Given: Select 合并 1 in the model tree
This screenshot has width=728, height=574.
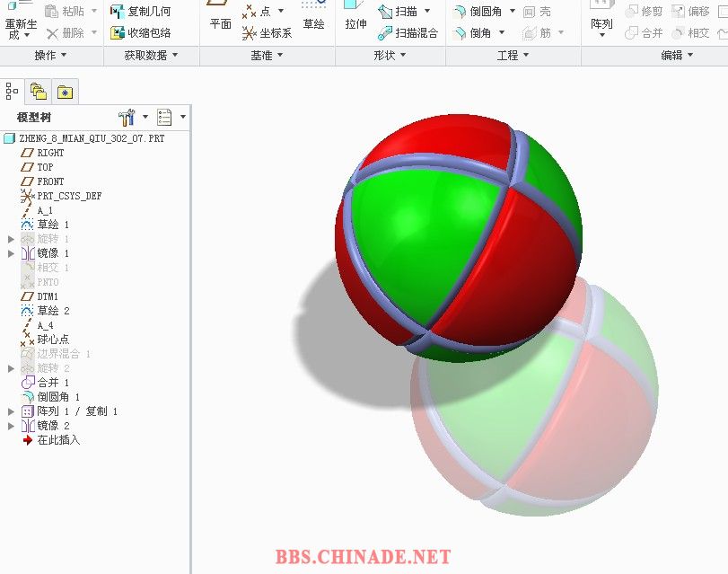Looking at the screenshot, I should click(x=46, y=383).
